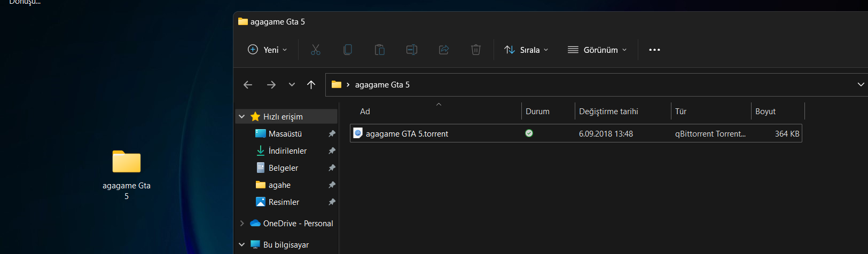Click the Copy icon in toolbar
868x254 pixels.
(x=348, y=50)
